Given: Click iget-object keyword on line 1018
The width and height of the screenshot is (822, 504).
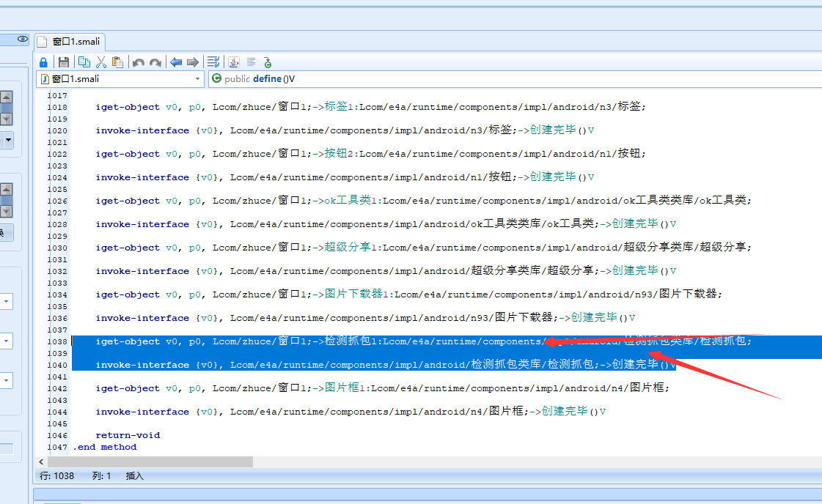Looking at the screenshot, I should 128,107.
